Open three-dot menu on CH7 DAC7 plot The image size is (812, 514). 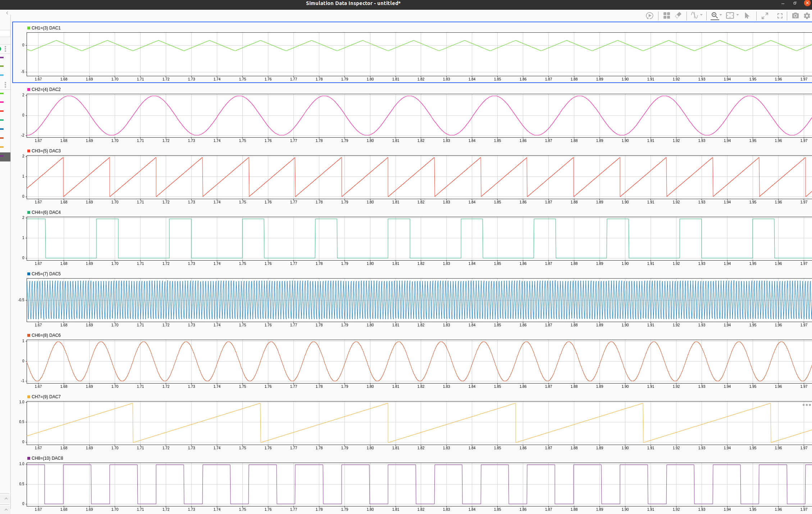(806, 405)
